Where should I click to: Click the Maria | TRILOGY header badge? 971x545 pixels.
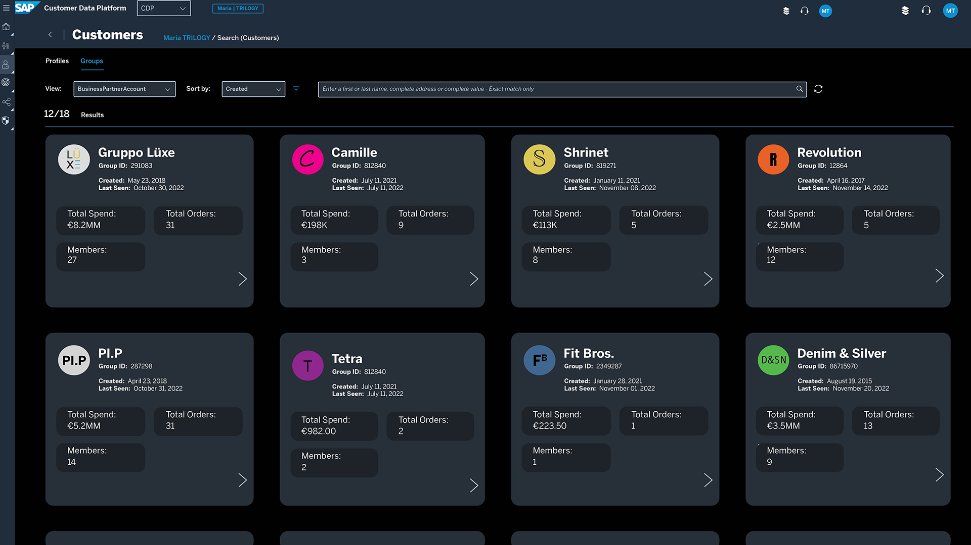click(238, 9)
